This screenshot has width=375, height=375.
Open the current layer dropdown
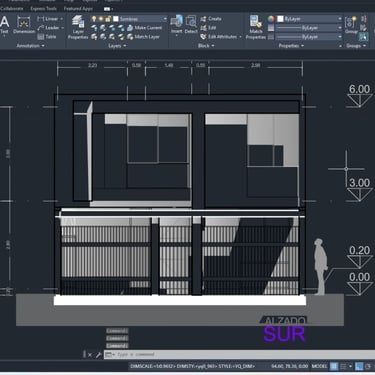point(140,19)
